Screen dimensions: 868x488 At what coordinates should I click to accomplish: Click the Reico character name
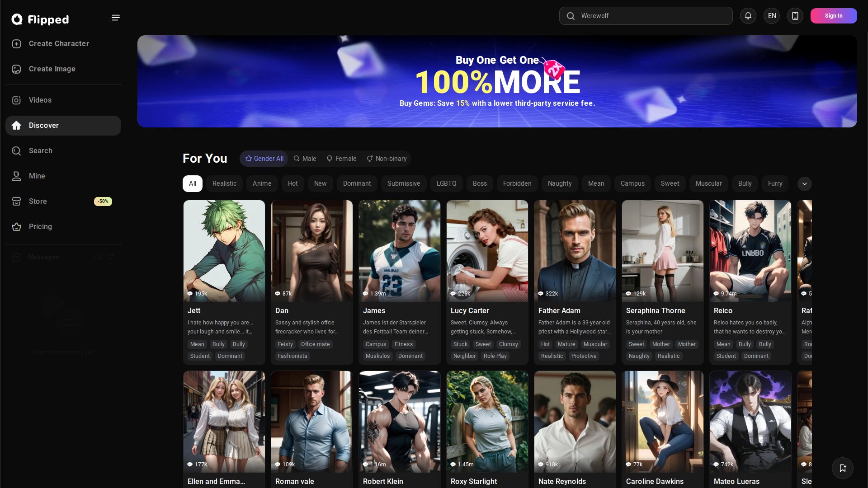[723, 311]
